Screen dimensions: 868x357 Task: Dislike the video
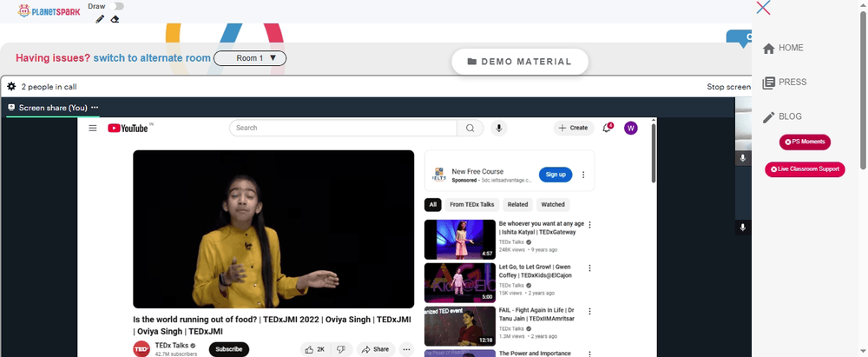coord(341,349)
